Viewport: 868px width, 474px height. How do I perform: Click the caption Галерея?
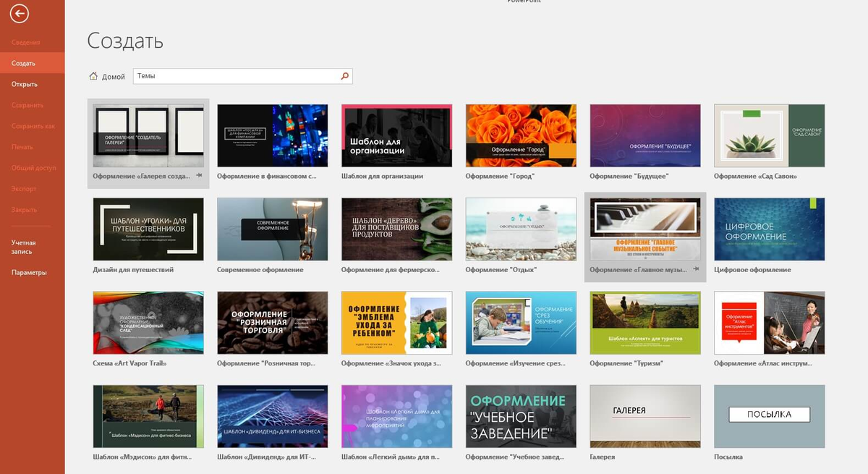click(603, 457)
